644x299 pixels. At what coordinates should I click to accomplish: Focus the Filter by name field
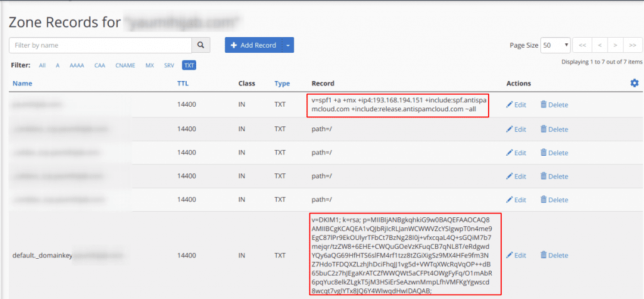[101, 45]
